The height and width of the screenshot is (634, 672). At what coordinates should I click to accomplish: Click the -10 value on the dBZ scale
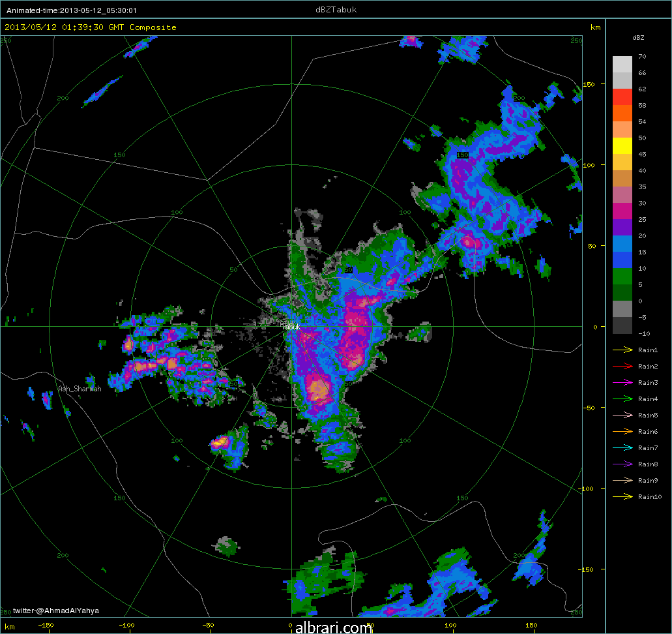coord(644,333)
